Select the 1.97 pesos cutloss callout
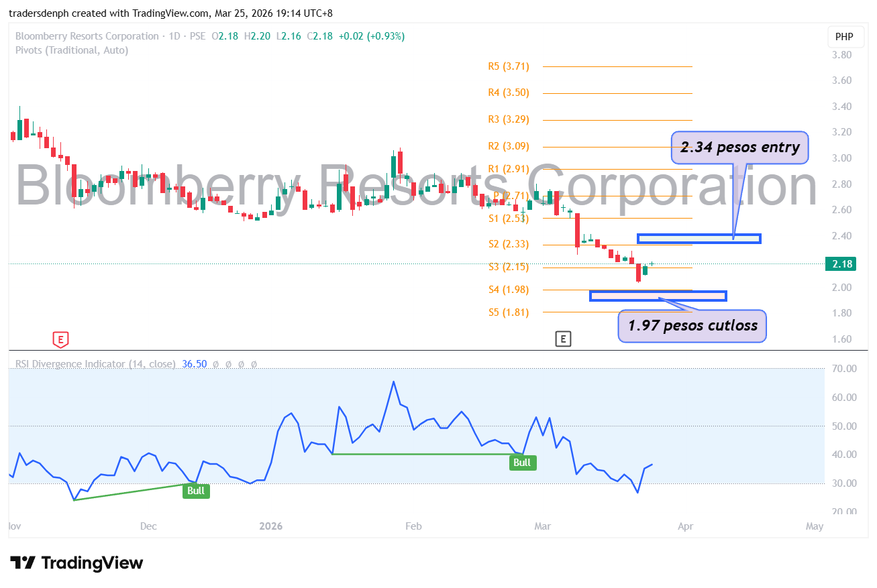 click(692, 326)
